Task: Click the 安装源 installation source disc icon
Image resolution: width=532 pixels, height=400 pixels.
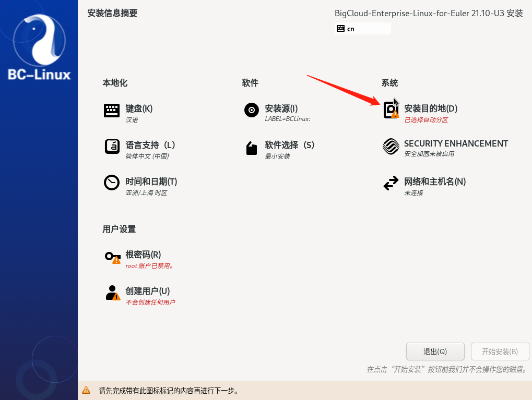Action: (251, 110)
